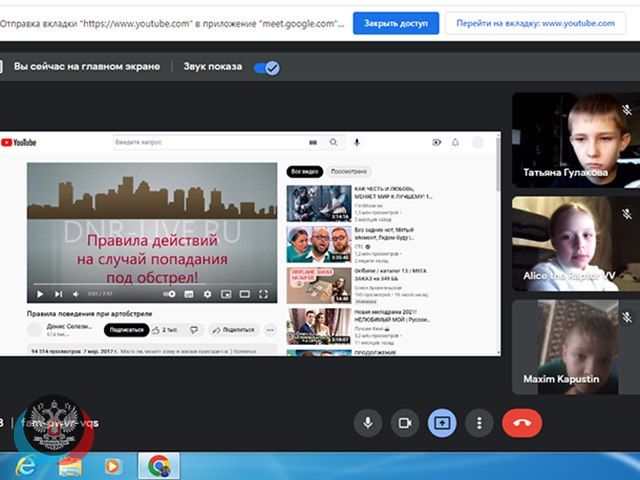The width and height of the screenshot is (640, 480).
Task: Enter fullscreen in the video player
Action: (x=263, y=294)
